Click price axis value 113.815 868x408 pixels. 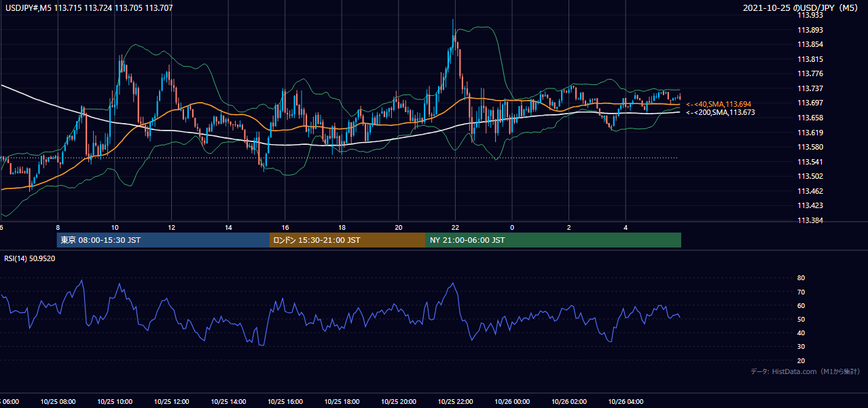coord(810,59)
